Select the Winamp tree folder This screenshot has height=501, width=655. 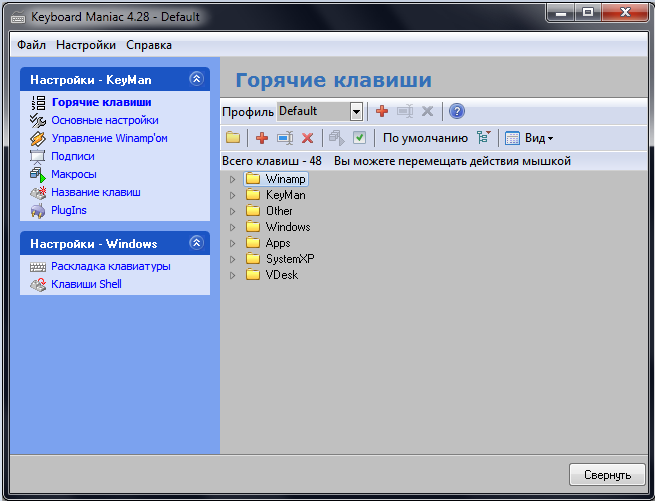tap(276, 179)
